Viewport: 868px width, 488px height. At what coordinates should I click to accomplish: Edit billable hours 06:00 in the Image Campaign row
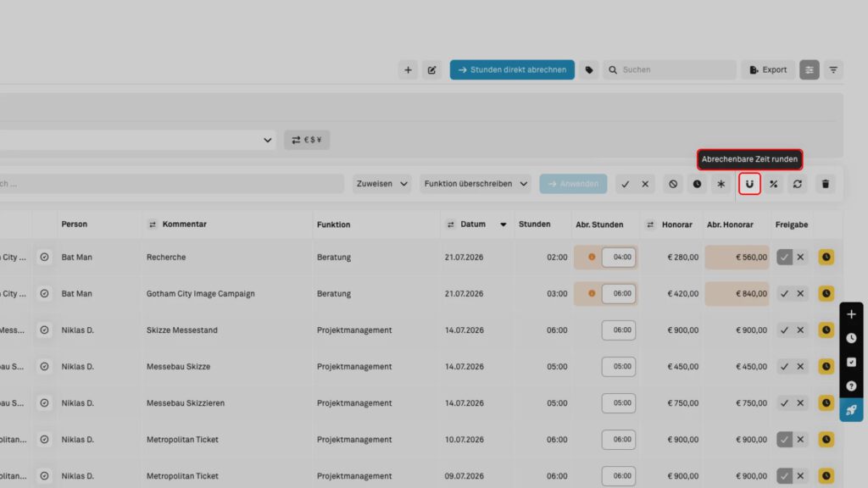618,293
